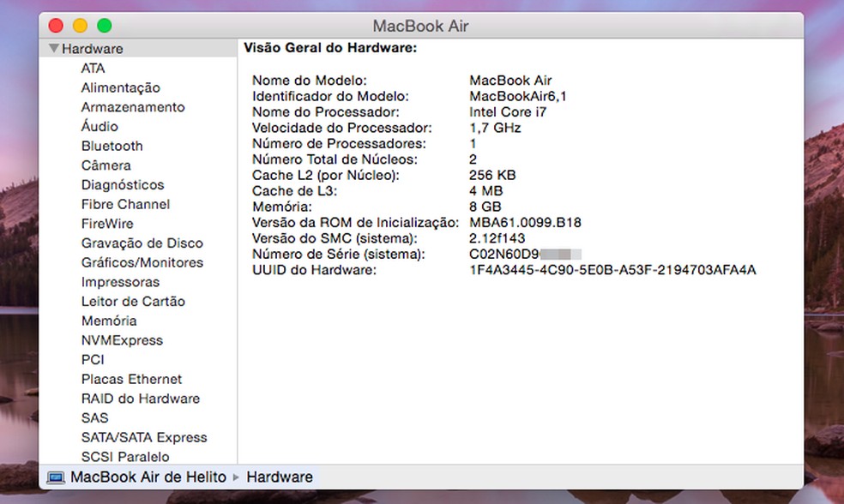Screen dimensions: 844x504
Task: Select Áudio in the hardware list
Action: [99, 126]
